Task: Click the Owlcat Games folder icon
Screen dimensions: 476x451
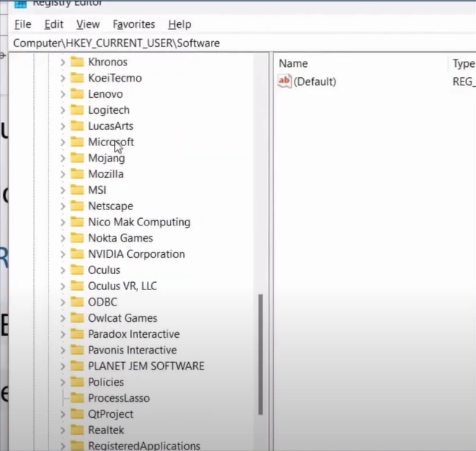Action: pyautogui.click(x=77, y=318)
